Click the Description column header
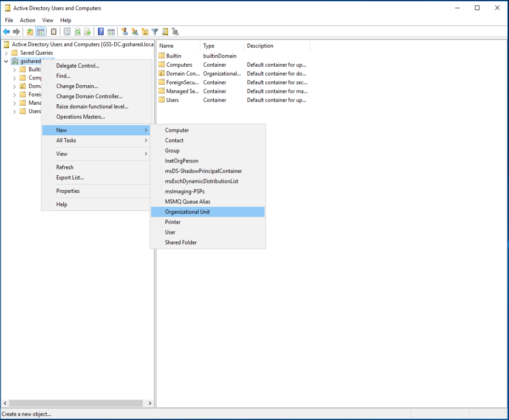 tap(260, 46)
